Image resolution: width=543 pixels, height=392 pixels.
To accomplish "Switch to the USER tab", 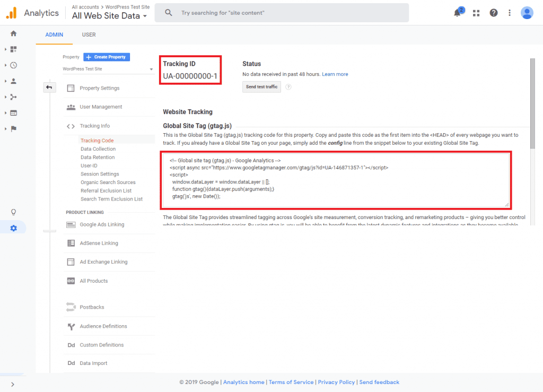I will [x=89, y=34].
